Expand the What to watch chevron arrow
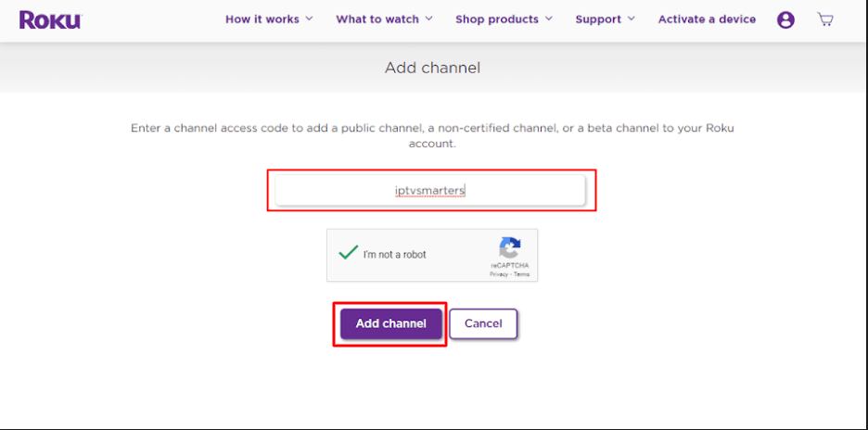 (x=428, y=19)
